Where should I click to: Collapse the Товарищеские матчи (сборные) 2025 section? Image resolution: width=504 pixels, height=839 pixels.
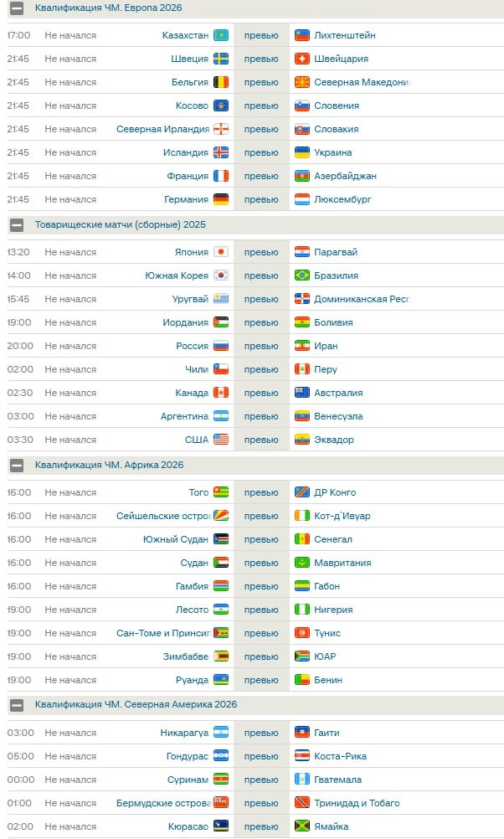(x=17, y=224)
